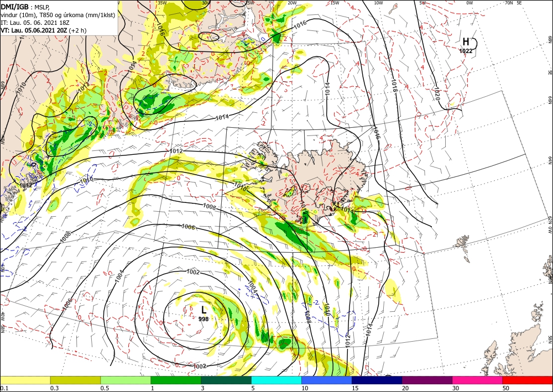
Task: Select the pink 30–50 legend color
Action: coord(478,380)
